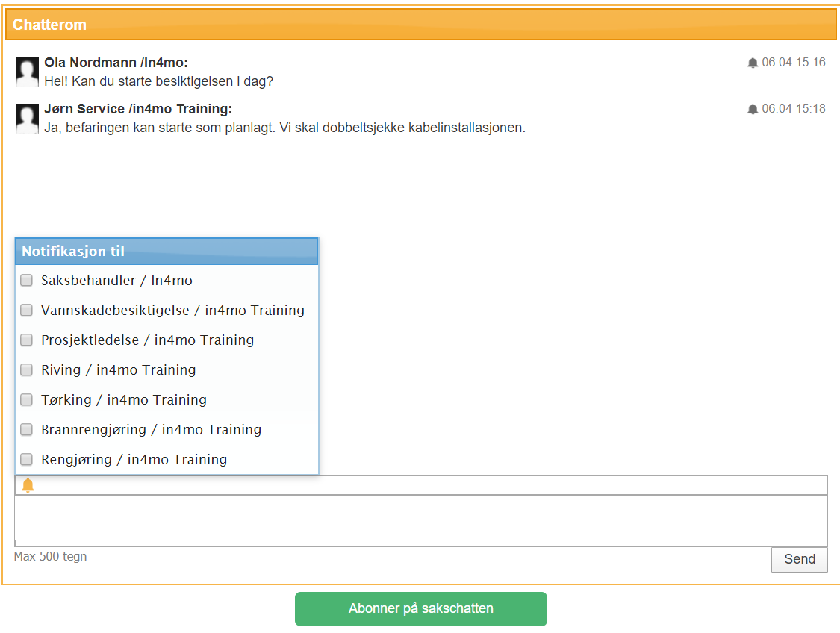This screenshot has height=633, width=840.
Task: Click the sender name Ola Nordmann /In4mo
Action: pos(116,63)
